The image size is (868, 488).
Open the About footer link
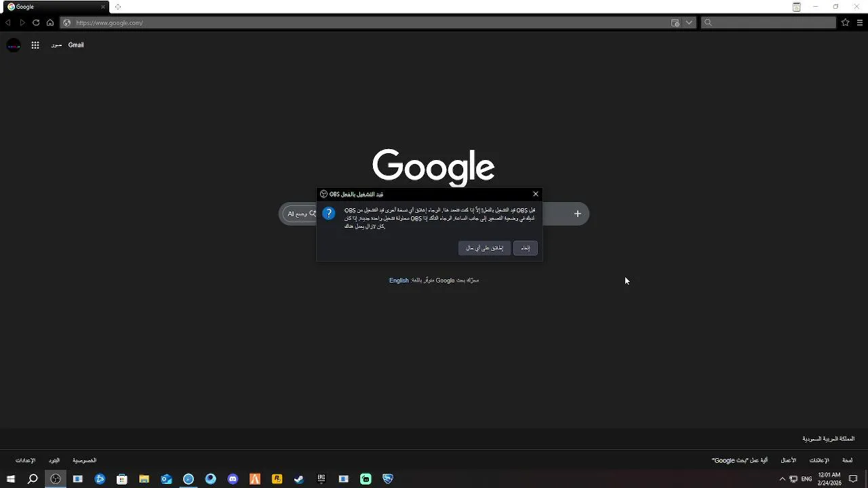[x=848, y=460]
